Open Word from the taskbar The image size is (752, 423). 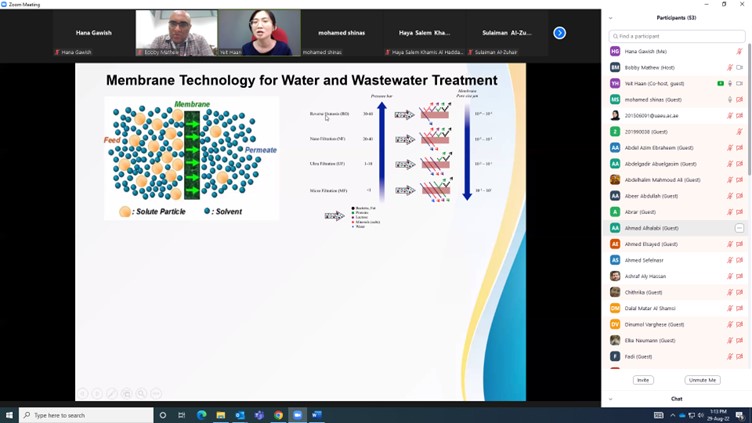coord(316,415)
